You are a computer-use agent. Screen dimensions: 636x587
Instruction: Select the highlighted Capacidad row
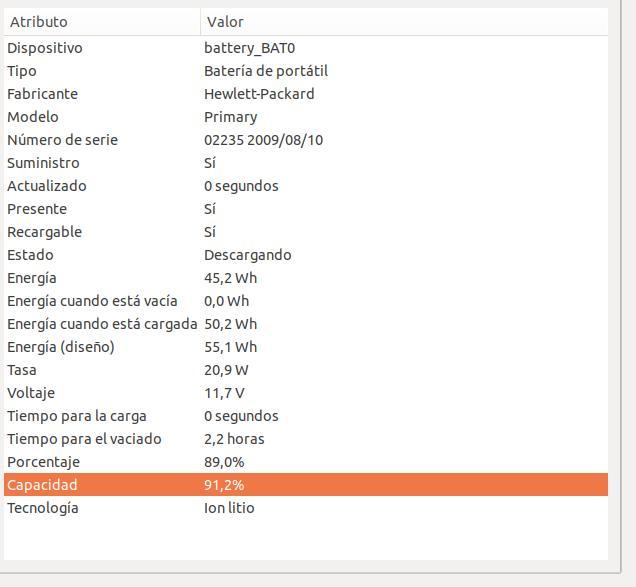pos(306,485)
